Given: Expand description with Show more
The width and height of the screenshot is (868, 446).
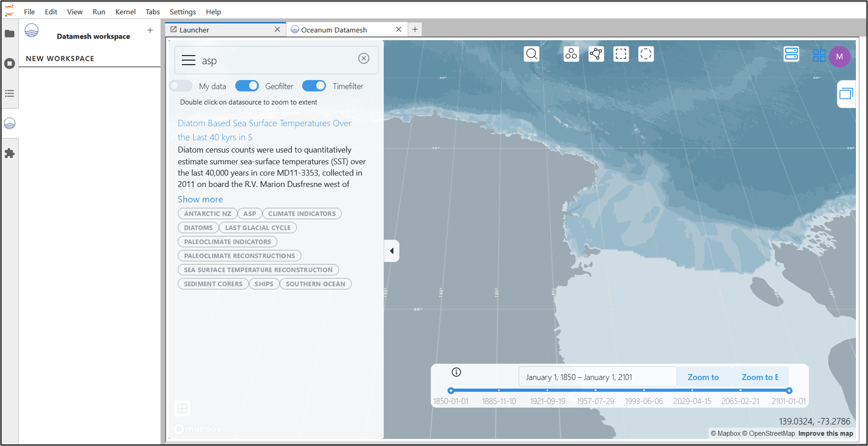Looking at the screenshot, I should click(200, 199).
